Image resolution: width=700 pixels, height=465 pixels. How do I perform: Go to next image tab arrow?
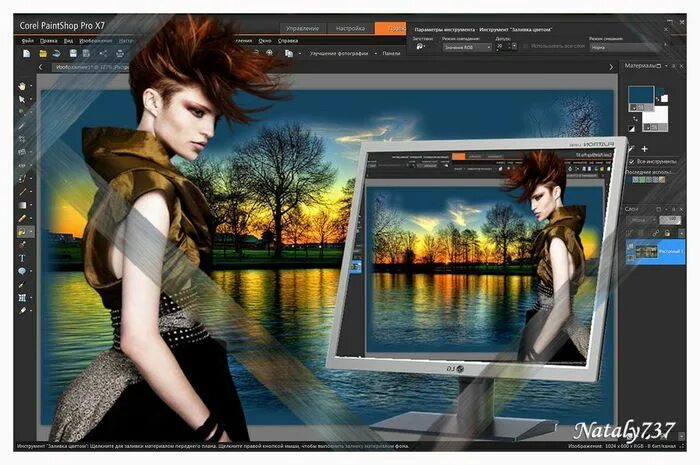(x=611, y=67)
